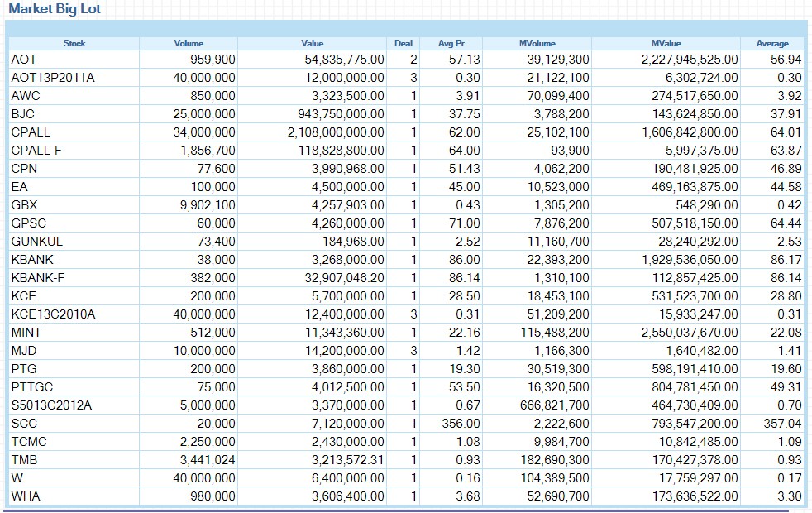Select stock symbol CPALL-F
Screen dimensions: 812x513
point(36,151)
